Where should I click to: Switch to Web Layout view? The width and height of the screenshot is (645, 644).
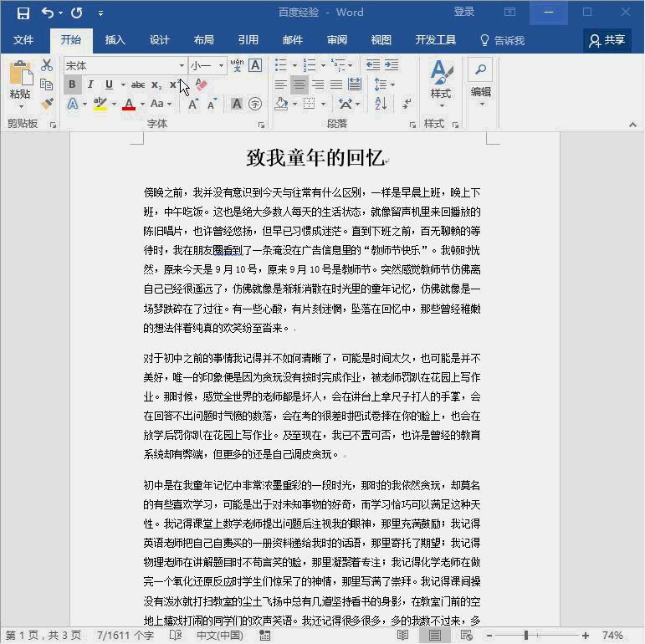[466, 635]
